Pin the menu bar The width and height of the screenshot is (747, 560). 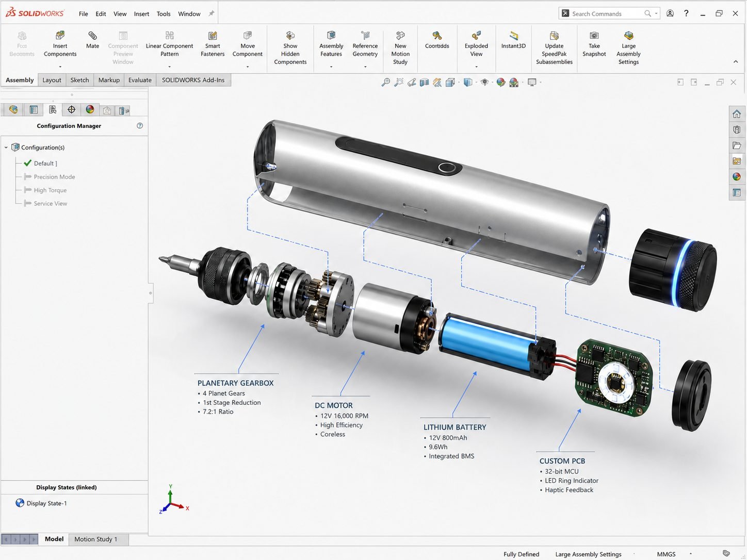point(212,13)
